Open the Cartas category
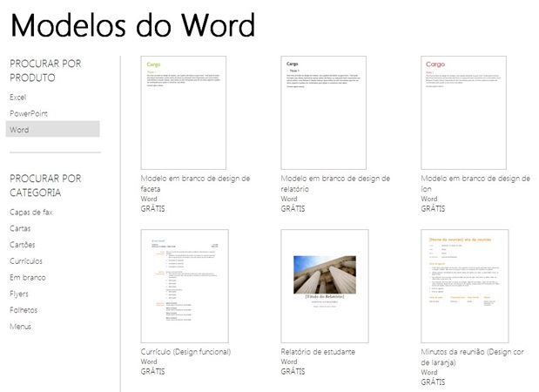 click(20, 228)
